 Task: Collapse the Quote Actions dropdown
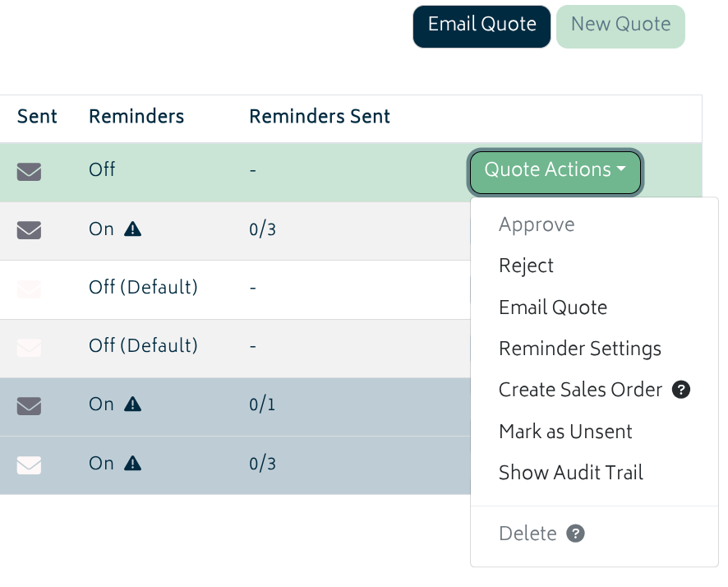pos(555,172)
